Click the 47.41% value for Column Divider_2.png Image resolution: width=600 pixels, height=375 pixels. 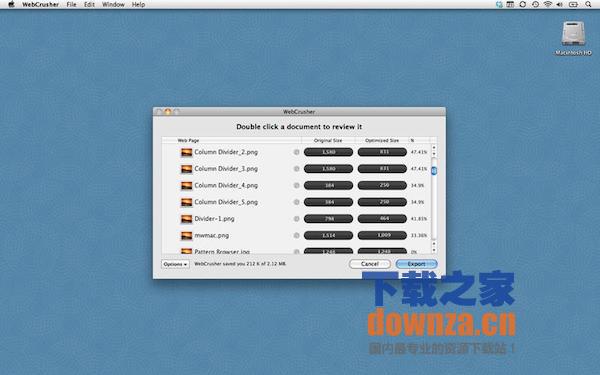click(x=419, y=152)
